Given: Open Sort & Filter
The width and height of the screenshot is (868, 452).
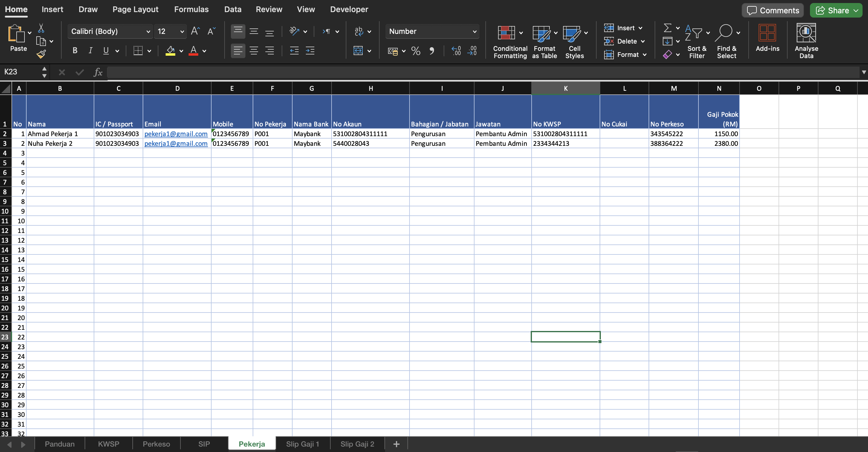Looking at the screenshot, I should (697, 42).
